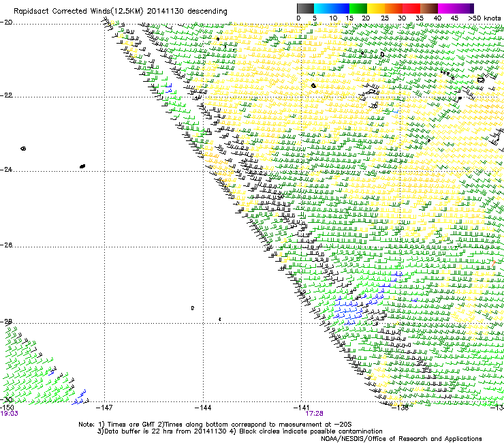The height and width of the screenshot is (443, 504).
Task: Pick the orange 25-30 knots legend swatch
Action: [x=394, y=8]
